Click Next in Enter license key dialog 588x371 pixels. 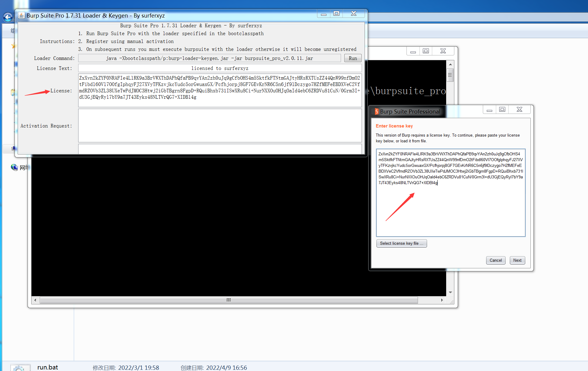[x=517, y=260]
